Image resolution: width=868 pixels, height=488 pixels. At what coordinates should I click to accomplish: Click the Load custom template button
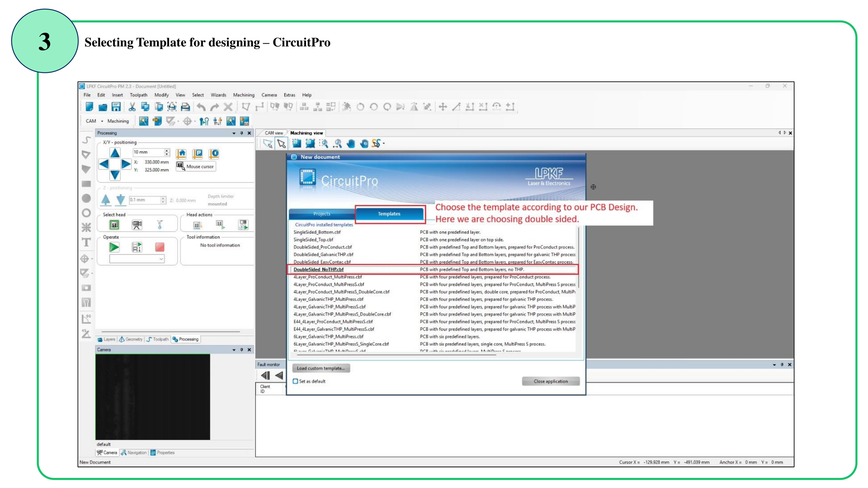click(321, 368)
